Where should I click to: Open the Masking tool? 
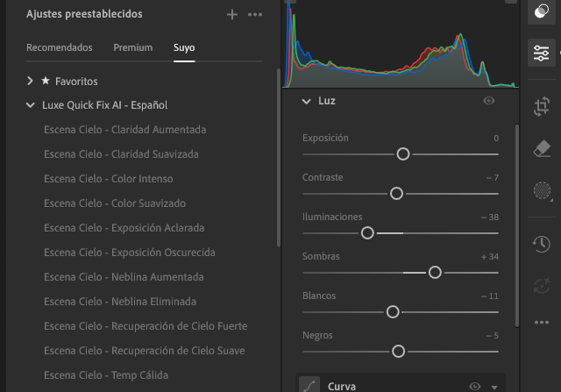point(541,190)
